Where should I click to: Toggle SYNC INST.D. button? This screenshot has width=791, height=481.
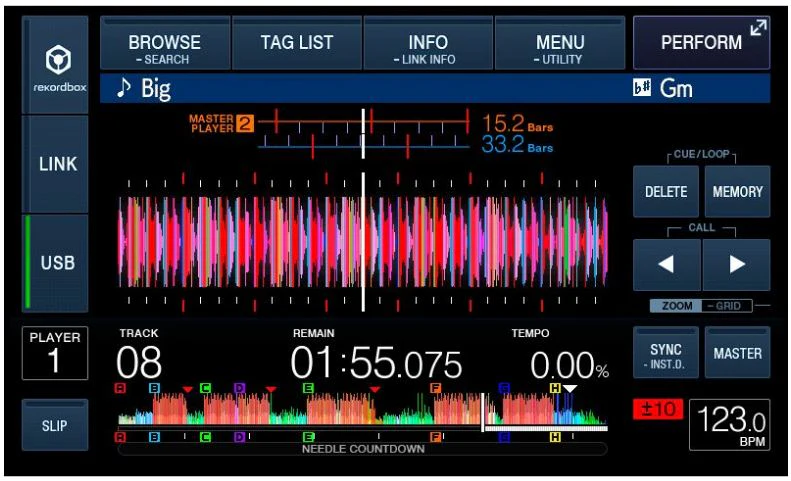tap(666, 353)
